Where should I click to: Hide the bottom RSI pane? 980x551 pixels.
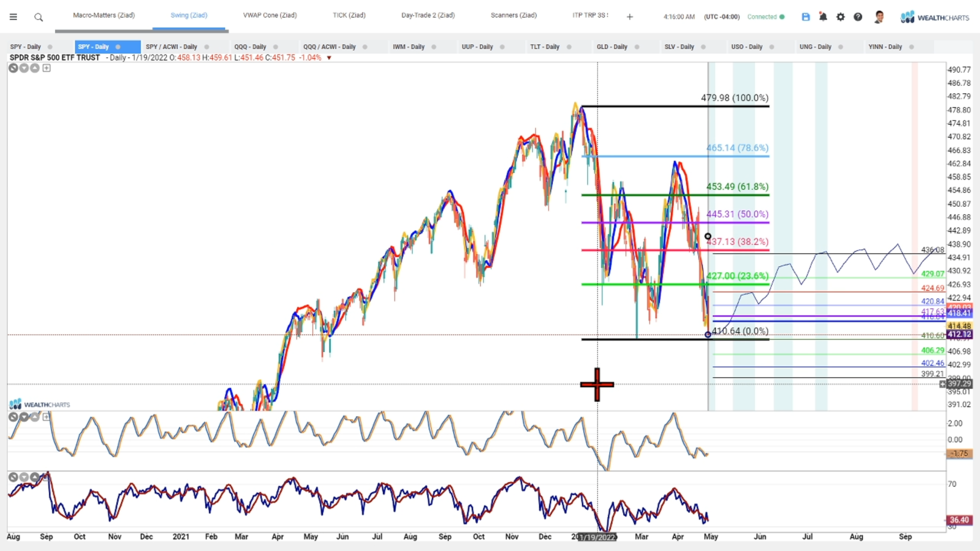[x=13, y=477]
